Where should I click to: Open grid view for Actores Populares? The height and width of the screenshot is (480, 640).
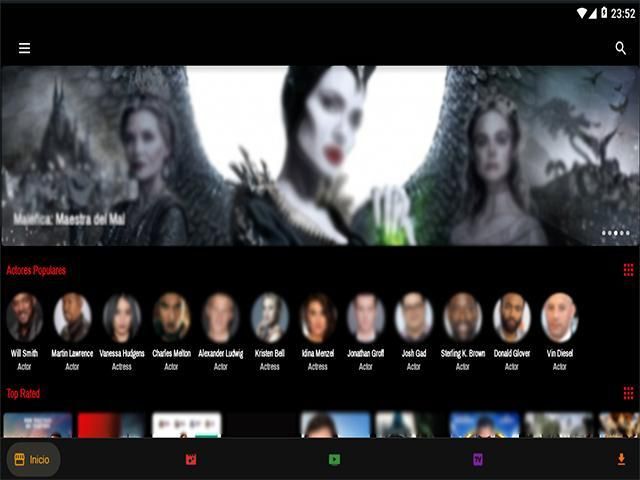pyautogui.click(x=628, y=270)
